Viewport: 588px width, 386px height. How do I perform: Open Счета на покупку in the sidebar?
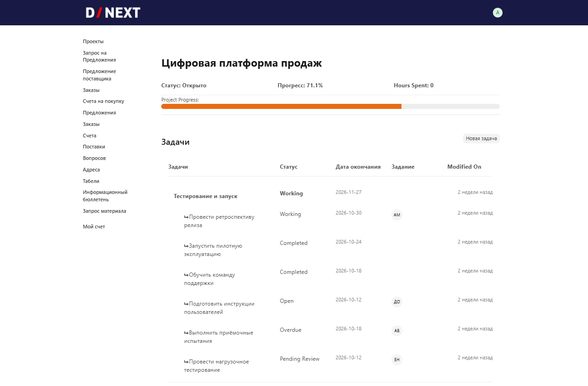[103, 101]
